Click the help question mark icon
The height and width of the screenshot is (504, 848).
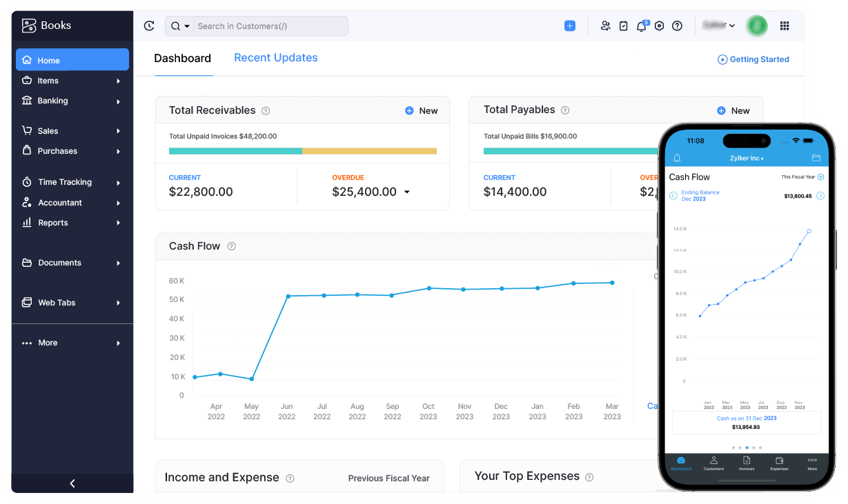(677, 26)
